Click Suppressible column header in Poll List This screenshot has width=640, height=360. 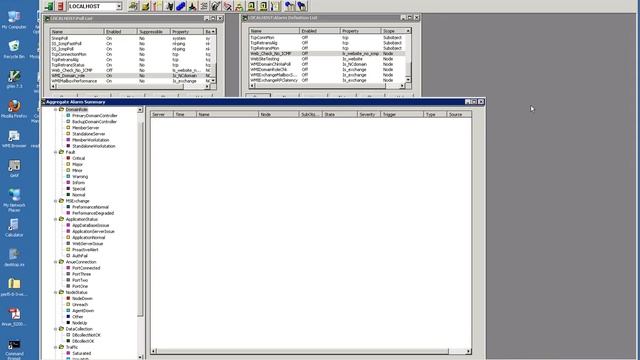pyautogui.click(x=153, y=32)
